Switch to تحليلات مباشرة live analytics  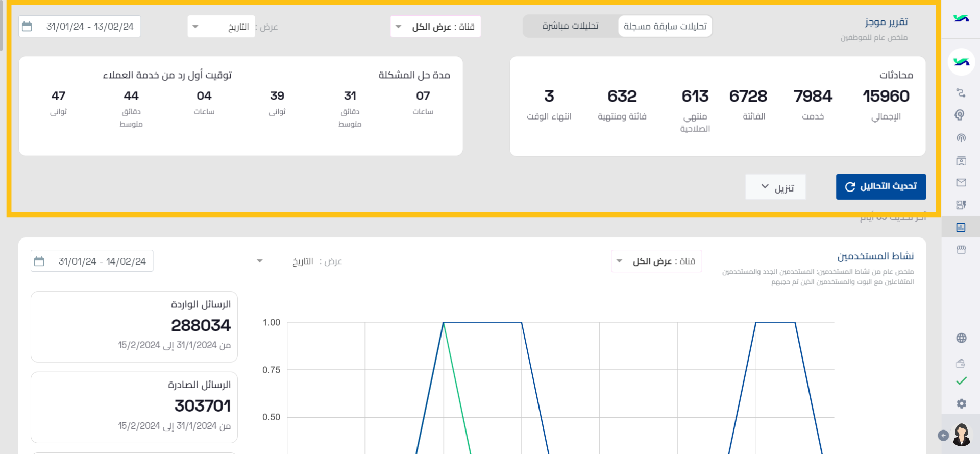tap(570, 26)
